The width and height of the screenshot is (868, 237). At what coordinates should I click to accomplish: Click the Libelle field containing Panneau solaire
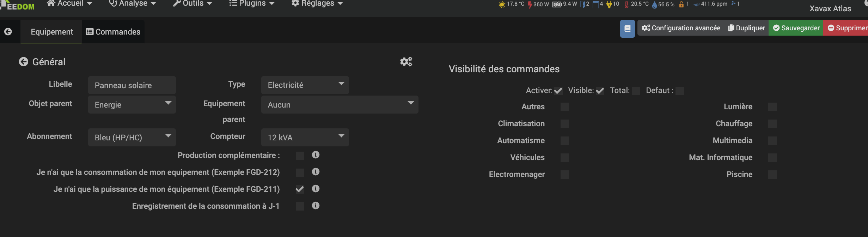click(132, 85)
